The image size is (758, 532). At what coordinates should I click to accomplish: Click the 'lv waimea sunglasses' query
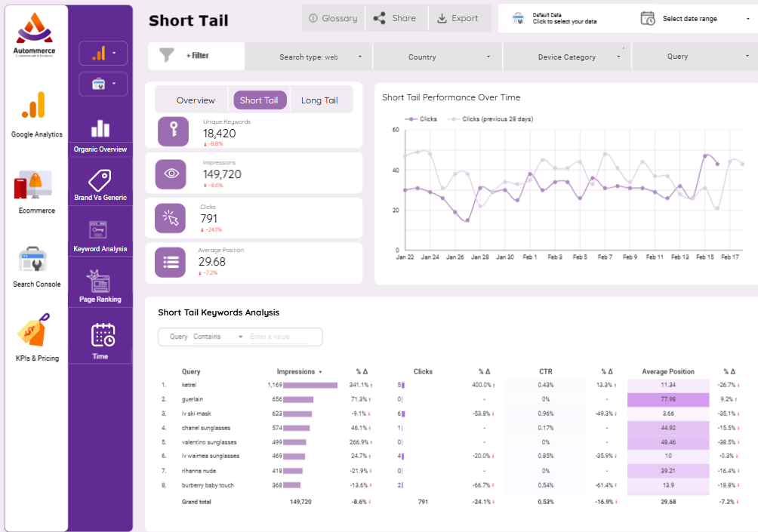(x=211, y=456)
